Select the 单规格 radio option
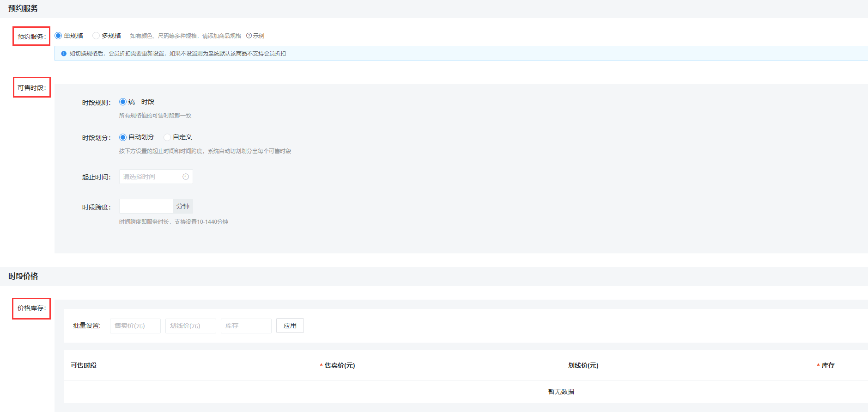The height and width of the screenshot is (412, 868). pyautogui.click(x=59, y=36)
